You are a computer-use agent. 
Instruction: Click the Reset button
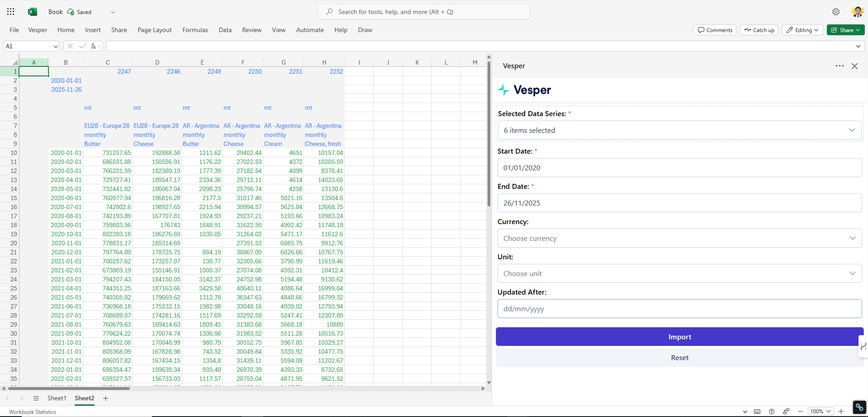679,357
